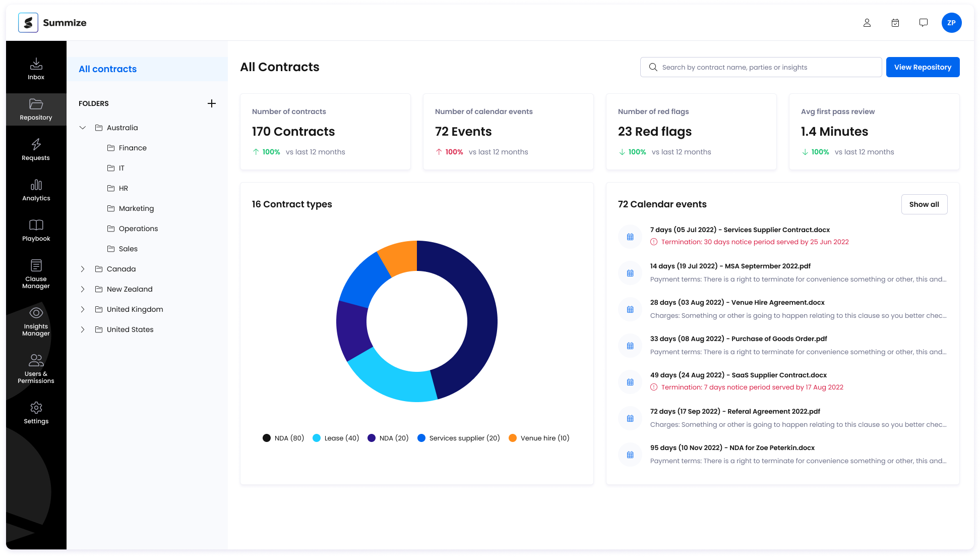Click the contract search input field
This screenshot has width=980, height=557.
point(760,67)
